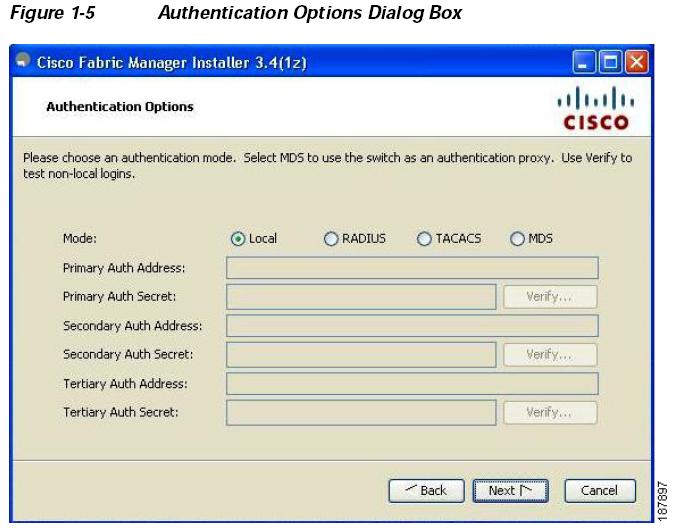Click the Tertiary Auth Address field

click(412, 383)
